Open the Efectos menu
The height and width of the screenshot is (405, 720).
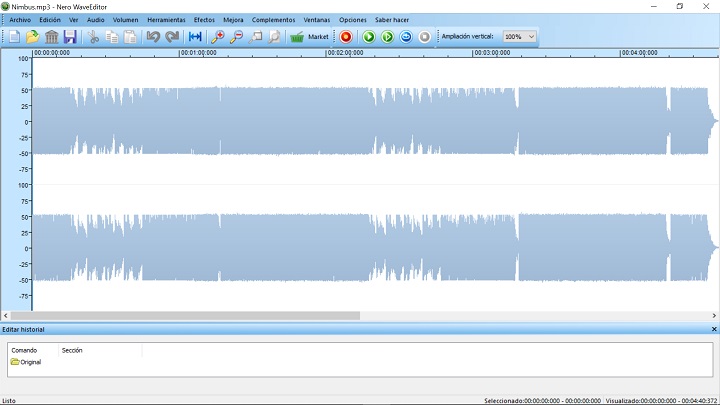(204, 20)
